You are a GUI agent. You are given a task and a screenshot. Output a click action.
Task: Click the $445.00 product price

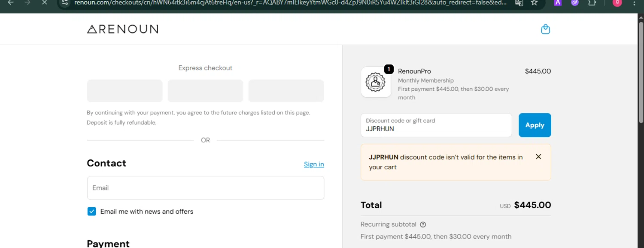click(538, 71)
